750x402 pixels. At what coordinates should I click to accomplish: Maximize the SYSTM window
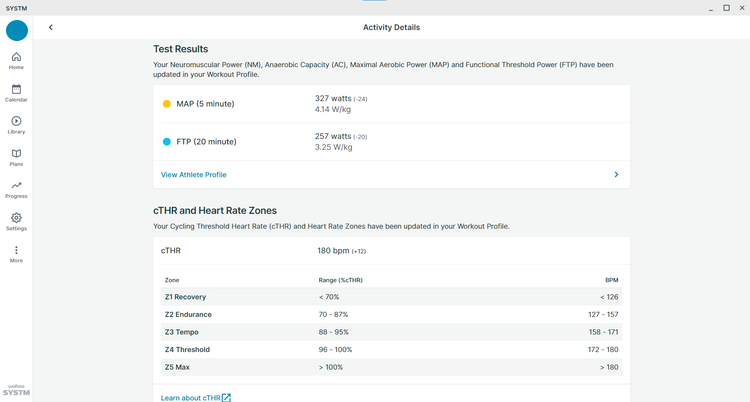726,8
